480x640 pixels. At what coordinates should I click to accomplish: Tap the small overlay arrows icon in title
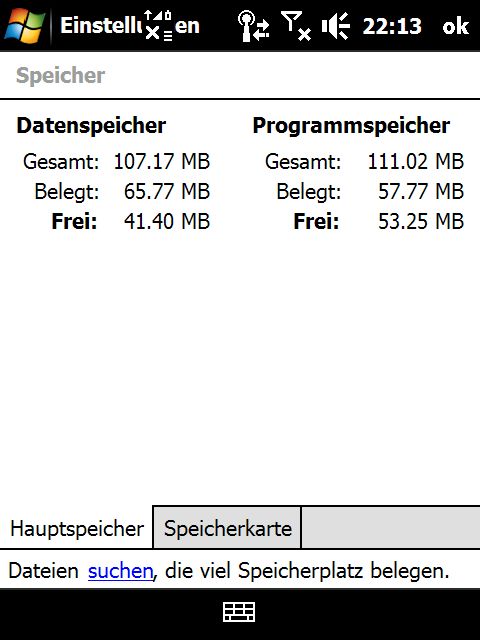click(158, 26)
